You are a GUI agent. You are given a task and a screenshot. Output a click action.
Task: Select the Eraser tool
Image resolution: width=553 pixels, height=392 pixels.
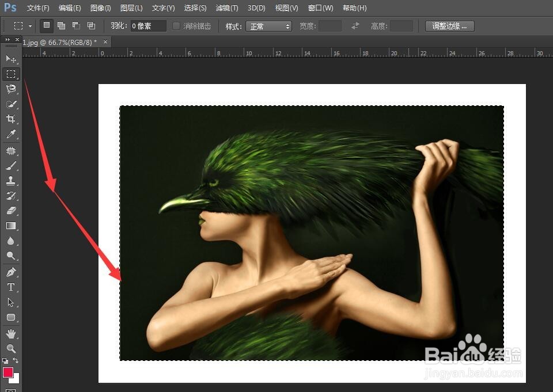coord(11,211)
